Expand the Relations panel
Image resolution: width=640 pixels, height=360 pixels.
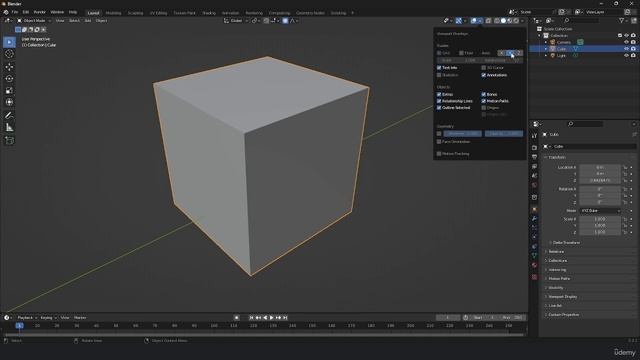coord(556,251)
